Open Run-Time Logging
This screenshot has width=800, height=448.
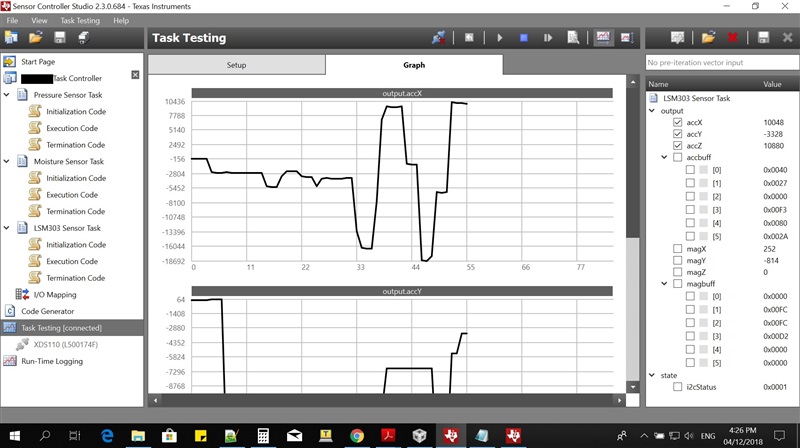[x=52, y=361]
